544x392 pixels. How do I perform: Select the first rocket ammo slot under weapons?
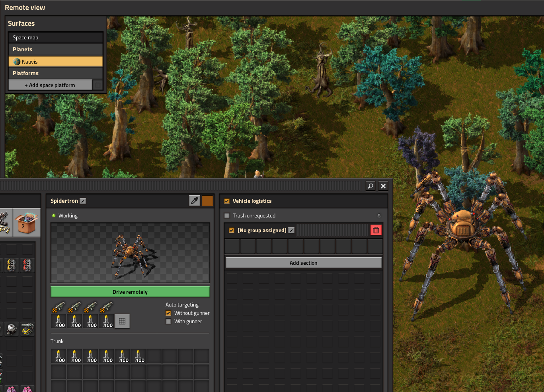(58, 321)
